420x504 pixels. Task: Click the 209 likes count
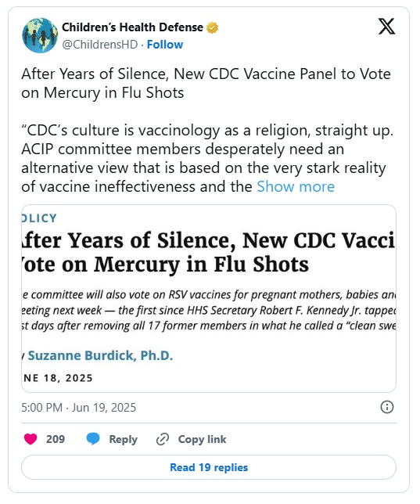[x=56, y=439]
